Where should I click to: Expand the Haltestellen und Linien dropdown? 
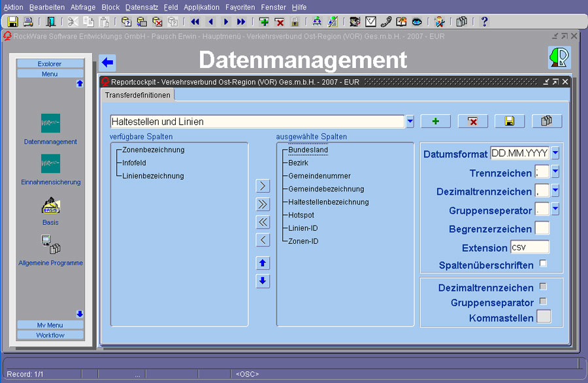tap(410, 122)
